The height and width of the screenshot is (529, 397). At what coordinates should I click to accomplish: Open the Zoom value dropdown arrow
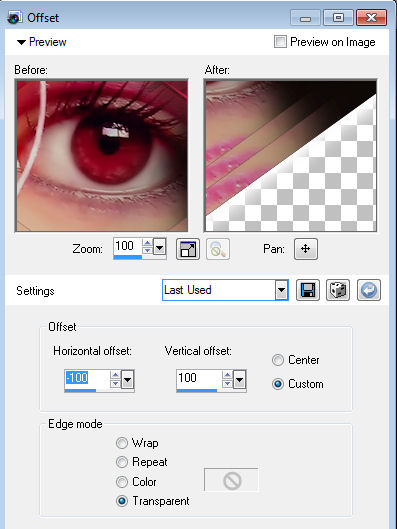tap(160, 248)
